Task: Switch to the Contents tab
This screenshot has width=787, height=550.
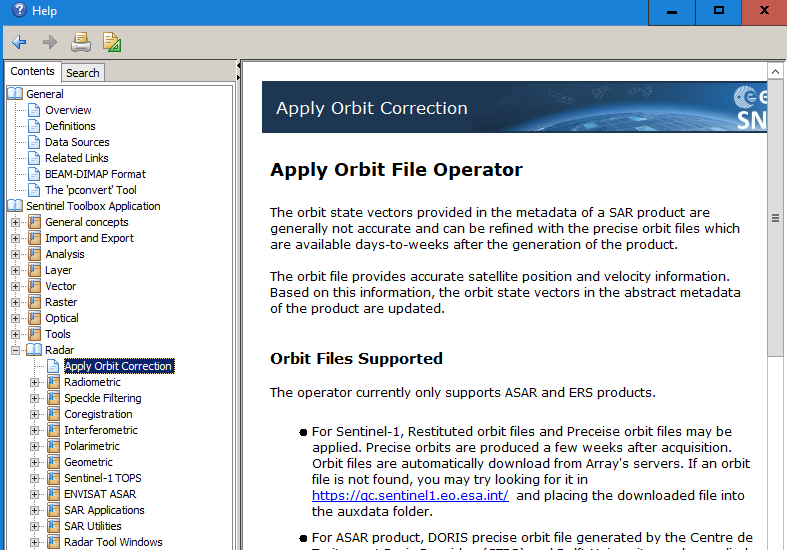Action: pos(32,71)
